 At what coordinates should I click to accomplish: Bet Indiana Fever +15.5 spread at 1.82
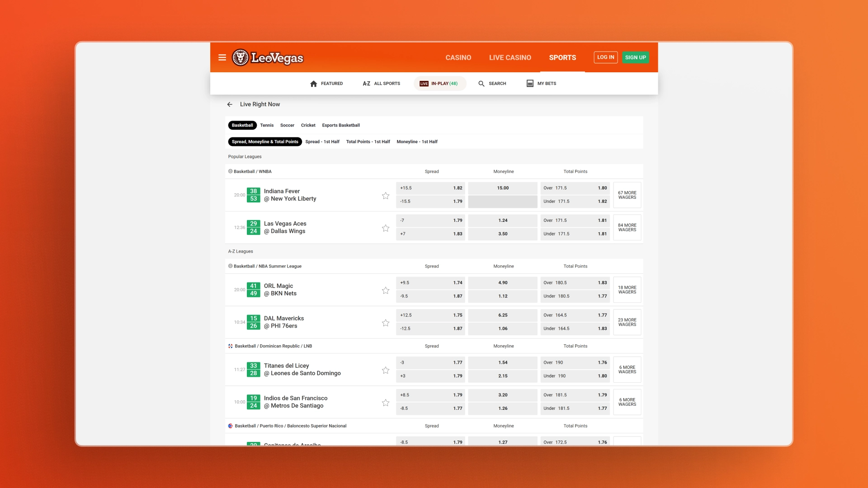click(431, 188)
